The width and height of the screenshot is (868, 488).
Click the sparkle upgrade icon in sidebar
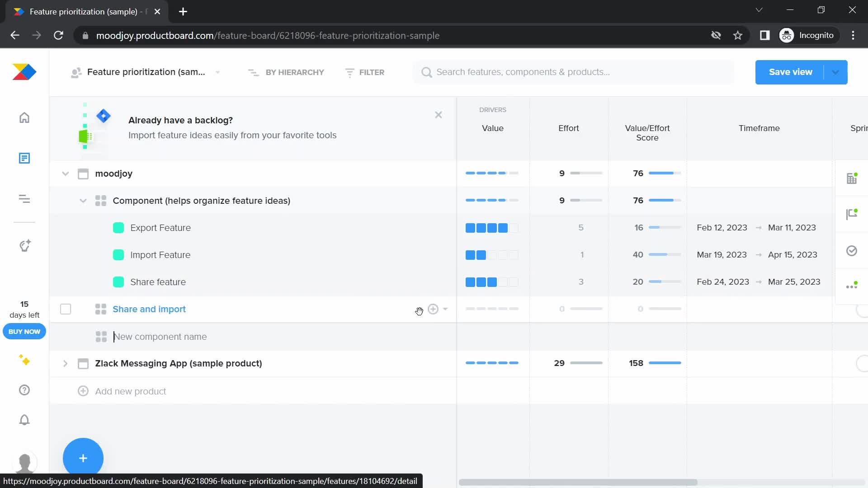point(24,360)
